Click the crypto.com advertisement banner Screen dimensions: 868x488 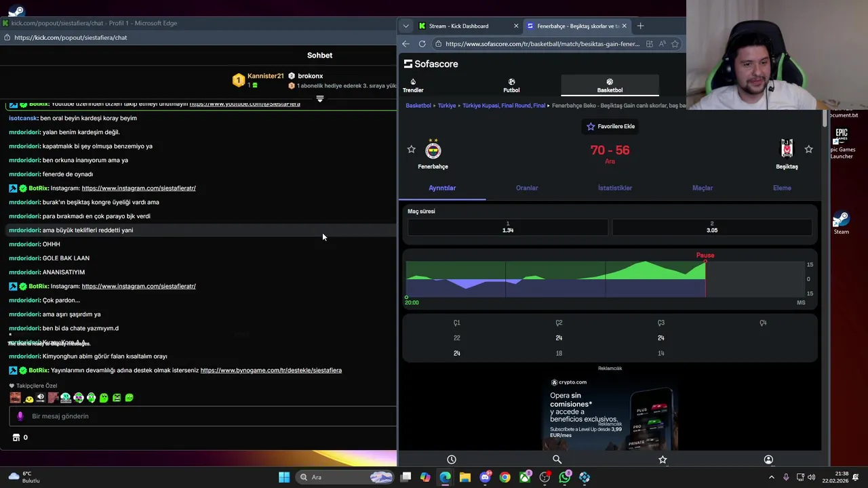point(610,413)
